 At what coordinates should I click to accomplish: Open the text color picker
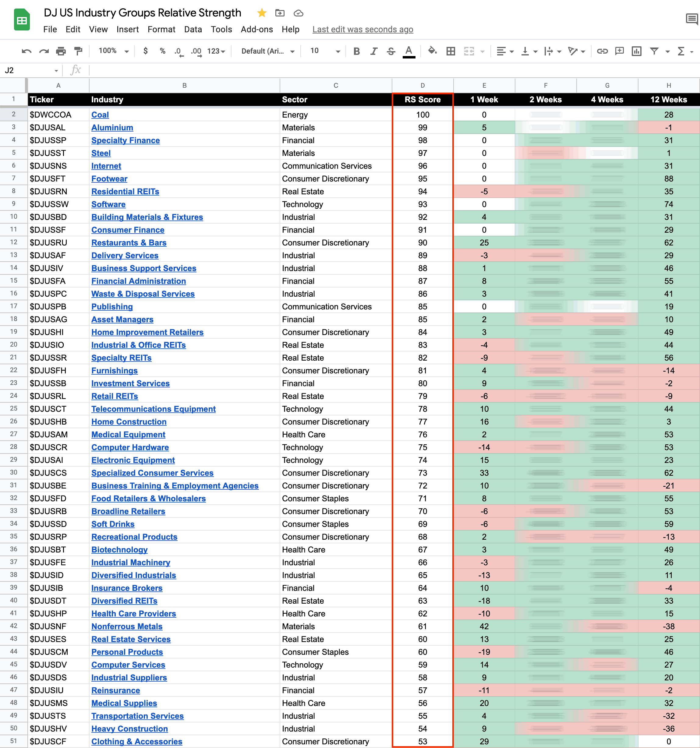coord(409,51)
